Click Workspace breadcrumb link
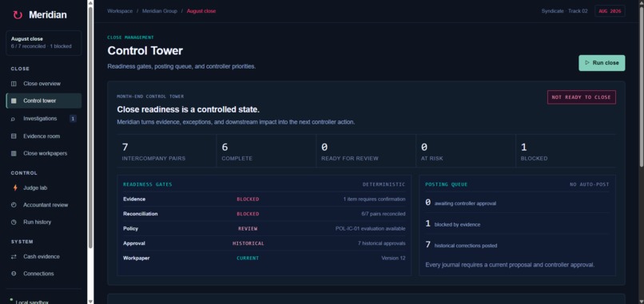The image size is (644, 304). coord(120,11)
